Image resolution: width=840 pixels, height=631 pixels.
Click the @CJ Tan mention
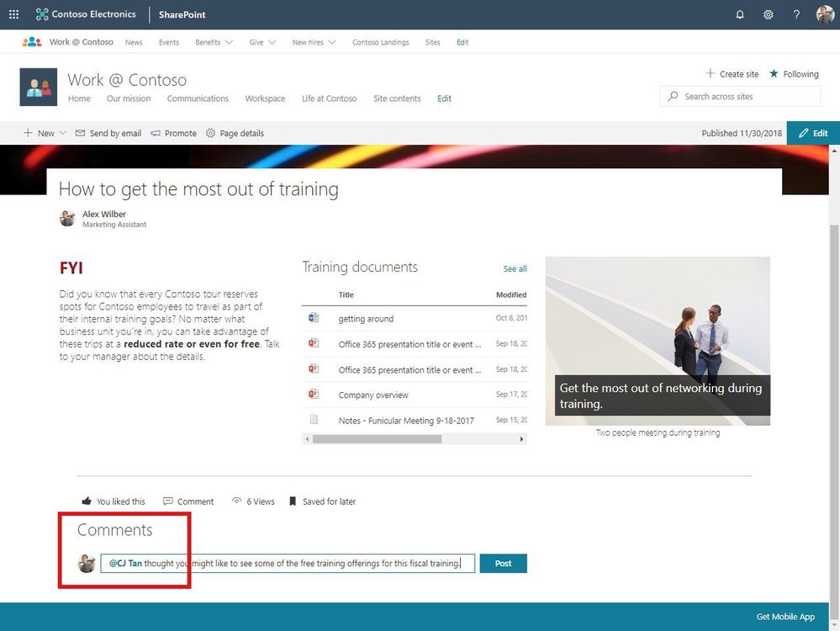[125, 564]
